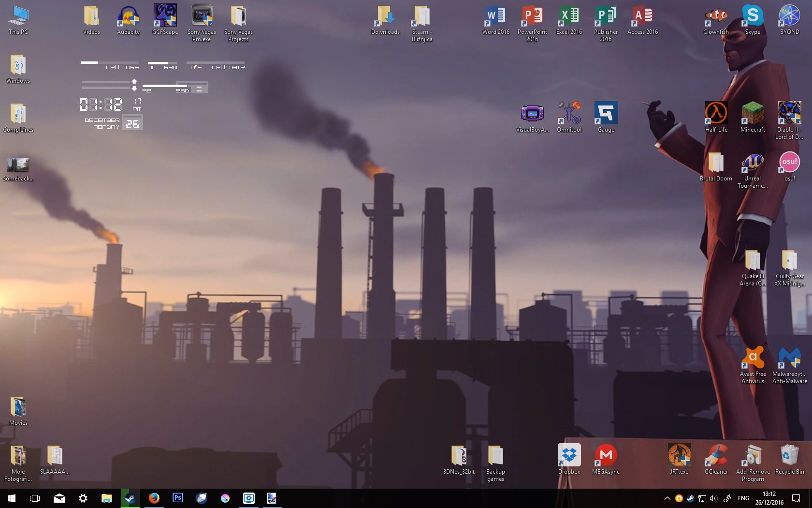Open the Audacity desktop shortcut
Viewport: 812px width, 508px height.
pos(128,20)
